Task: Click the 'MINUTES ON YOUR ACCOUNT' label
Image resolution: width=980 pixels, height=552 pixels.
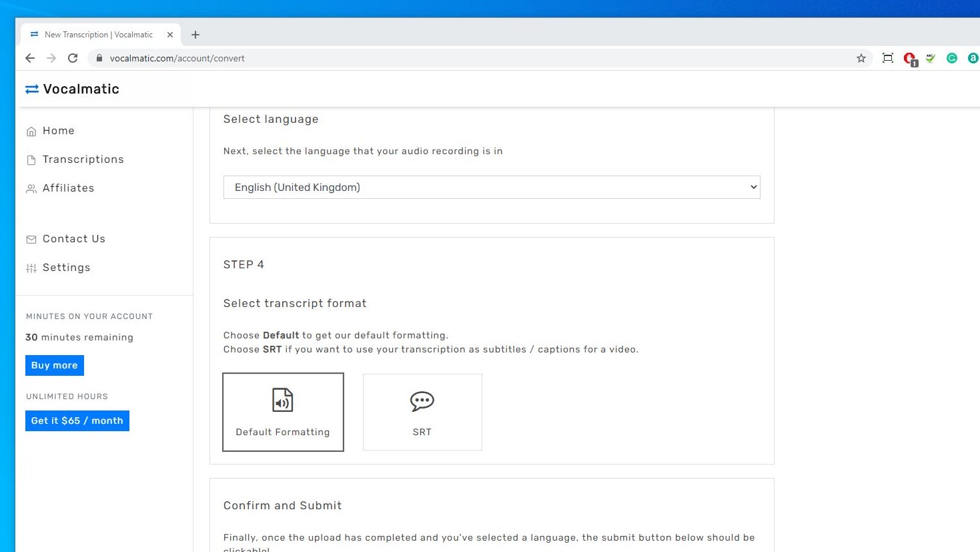Action: (x=89, y=316)
